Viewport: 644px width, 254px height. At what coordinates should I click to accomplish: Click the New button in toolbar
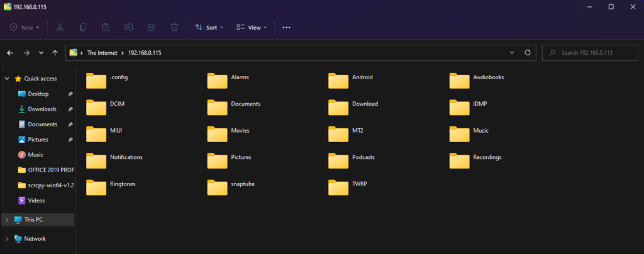25,28
